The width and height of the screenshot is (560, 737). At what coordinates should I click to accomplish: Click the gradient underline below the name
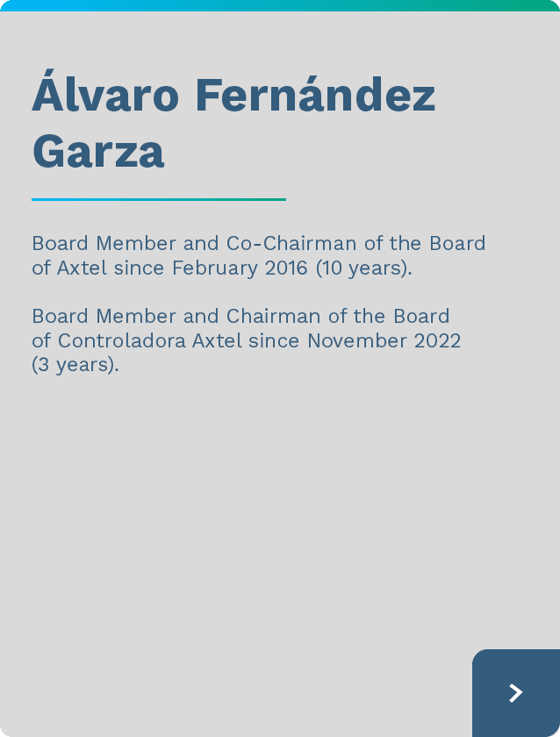159,199
